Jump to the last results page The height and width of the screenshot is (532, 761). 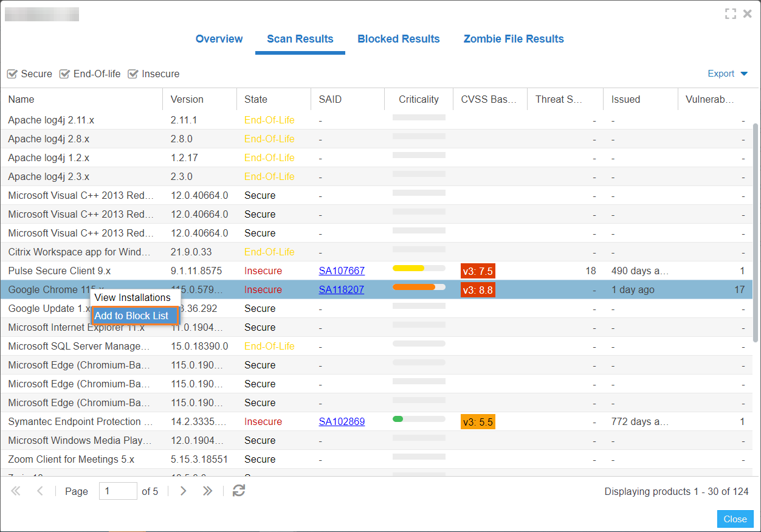coord(207,491)
